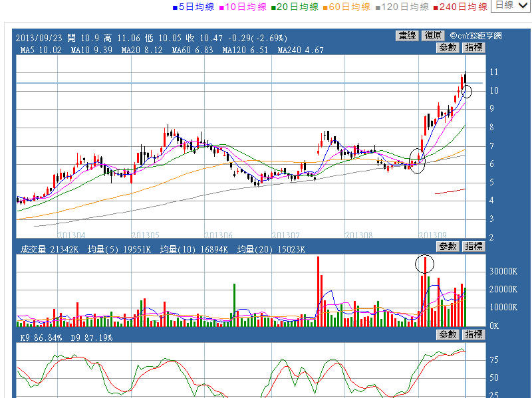Click the 201305 month marker on chart
This screenshot has height=398, width=532.
pos(145,235)
